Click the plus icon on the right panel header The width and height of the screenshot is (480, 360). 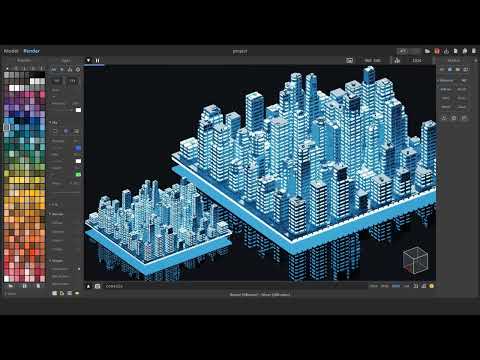coord(475,60)
